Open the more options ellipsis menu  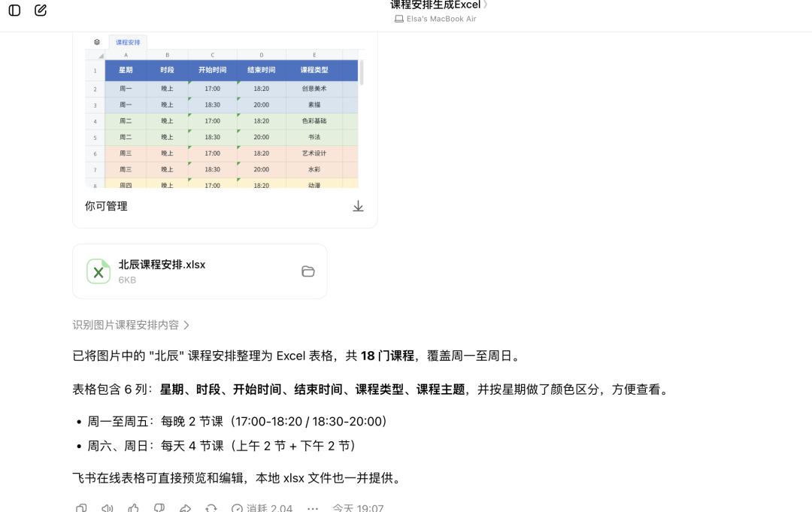(313, 508)
